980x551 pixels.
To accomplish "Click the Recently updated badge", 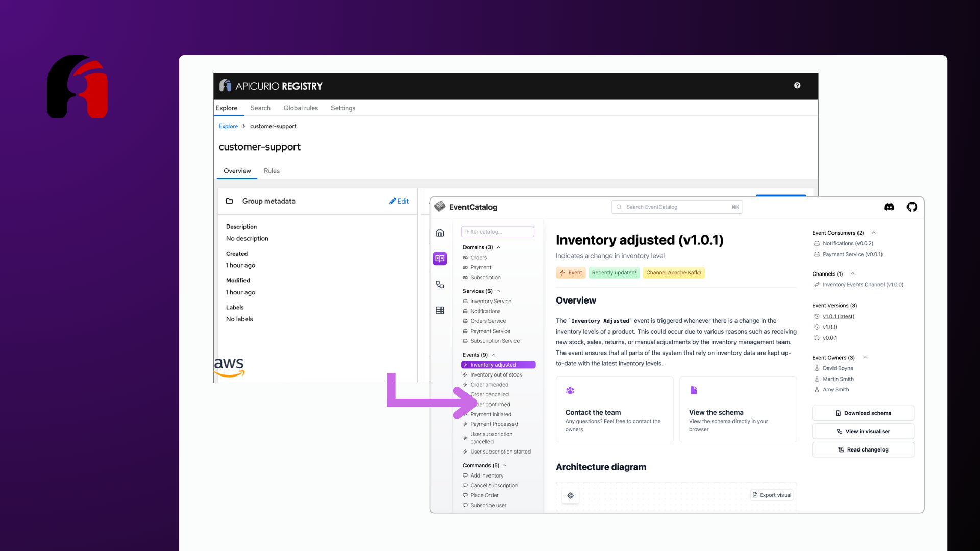I will point(614,272).
